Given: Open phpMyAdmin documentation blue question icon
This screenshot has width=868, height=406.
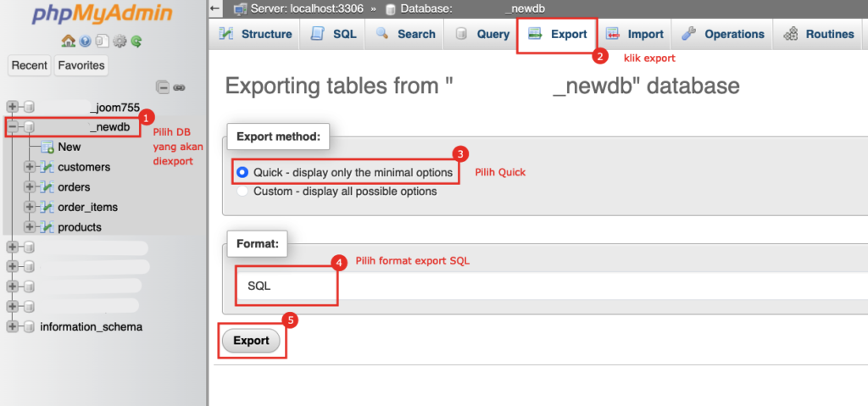Looking at the screenshot, I should coord(85,41).
